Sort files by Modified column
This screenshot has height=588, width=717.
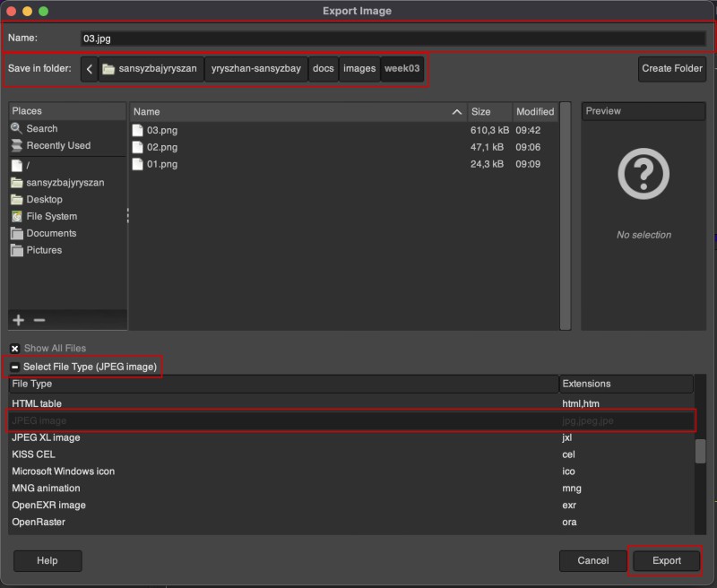(x=535, y=111)
